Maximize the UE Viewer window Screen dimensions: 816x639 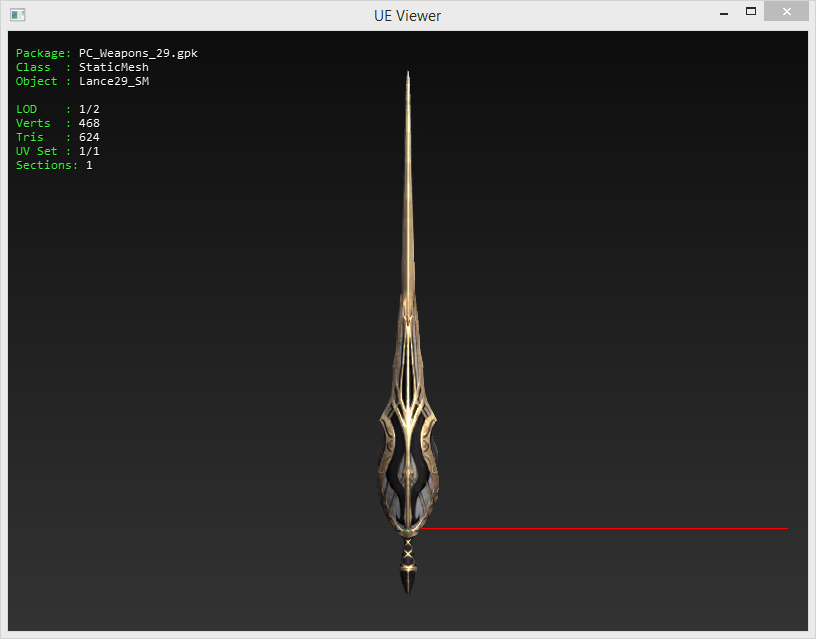pyautogui.click(x=750, y=12)
